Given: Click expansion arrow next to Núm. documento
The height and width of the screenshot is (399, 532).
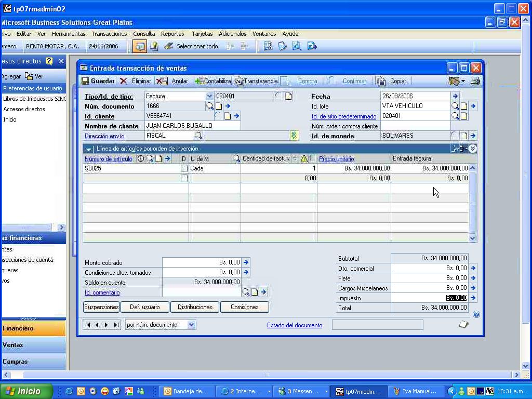Looking at the screenshot, I should coord(228,106).
